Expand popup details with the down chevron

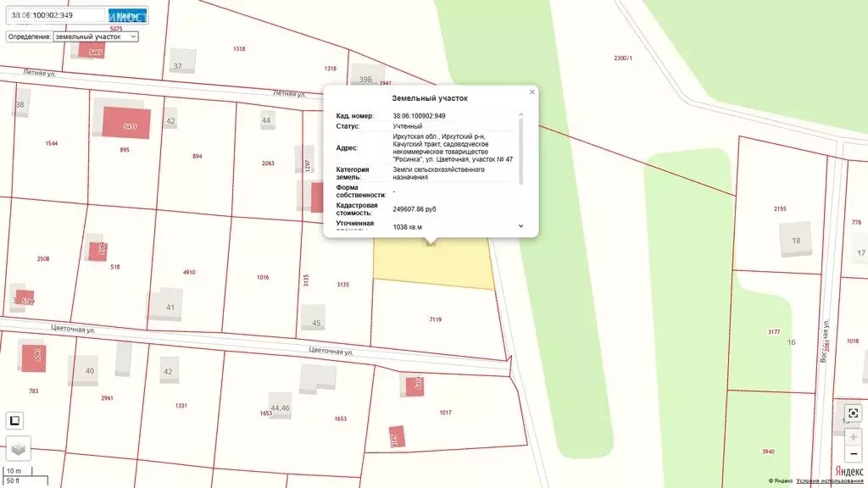click(x=520, y=226)
